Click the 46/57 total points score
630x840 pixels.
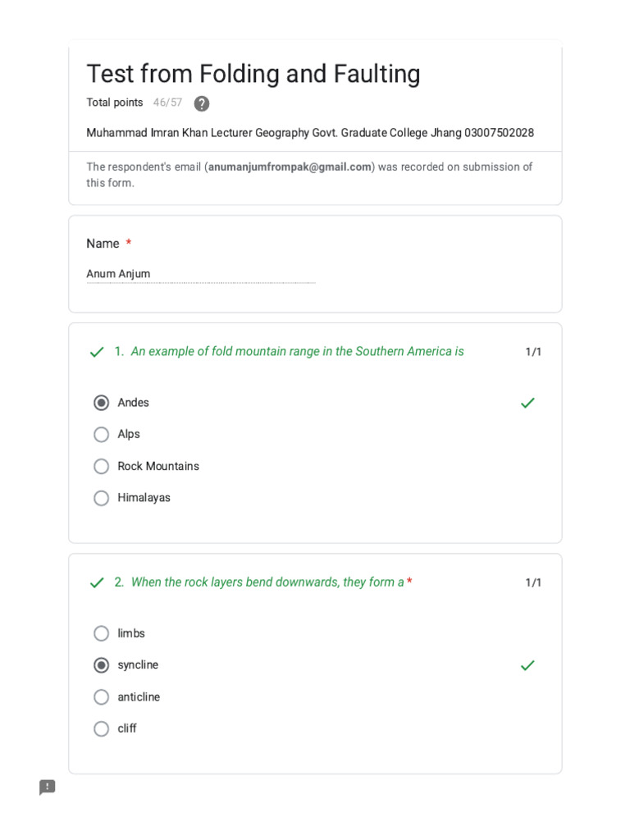pyautogui.click(x=167, y=103)
